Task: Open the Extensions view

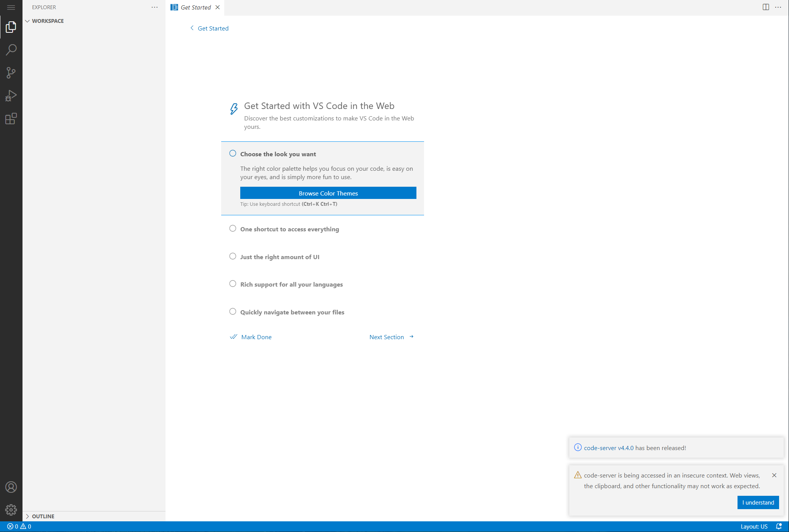Action: pyautogui.click(x=11, y=119)
